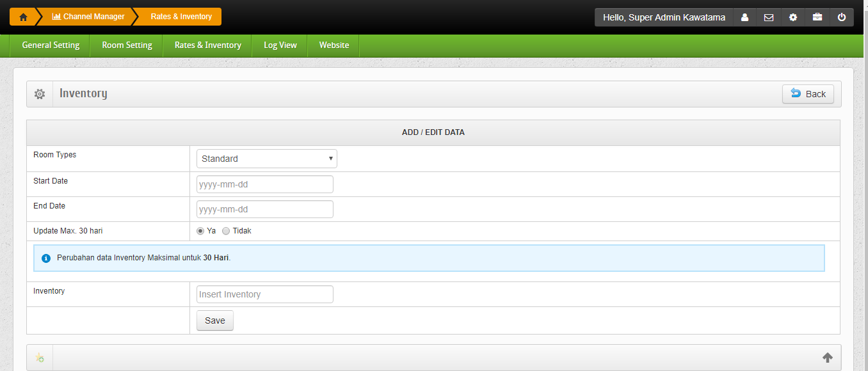Click the Insert Inventory field
This screenshot has height=371, width=868.
[264, 294]
